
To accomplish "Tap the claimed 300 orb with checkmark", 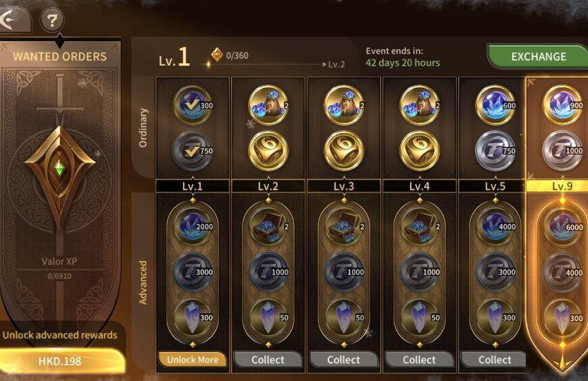I will tap(193, 106).
